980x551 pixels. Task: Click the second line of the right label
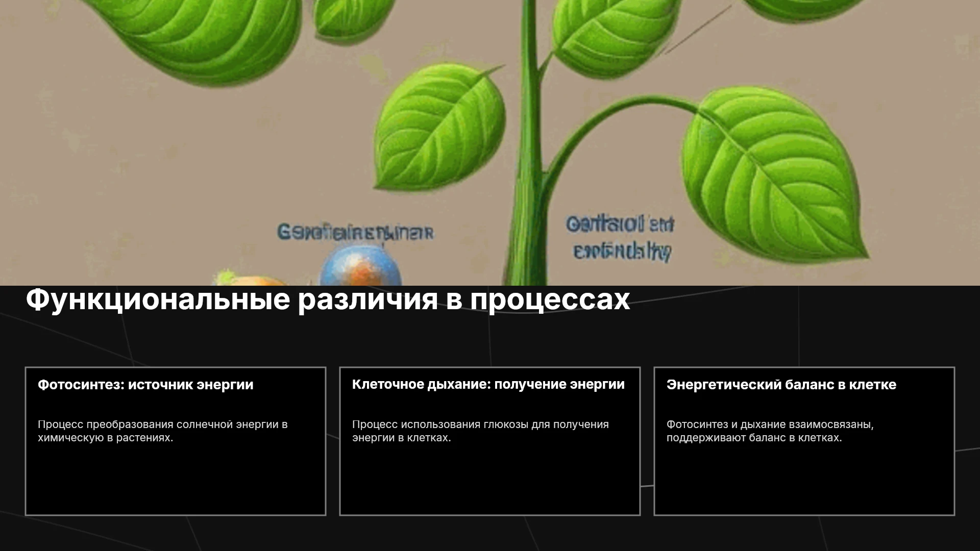[622, 252]
